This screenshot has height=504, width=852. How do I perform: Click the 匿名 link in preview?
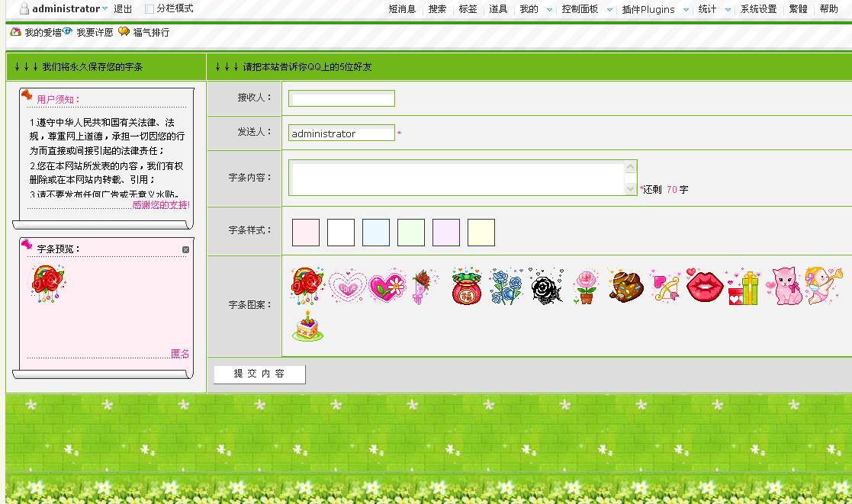(x=180, y=354)
